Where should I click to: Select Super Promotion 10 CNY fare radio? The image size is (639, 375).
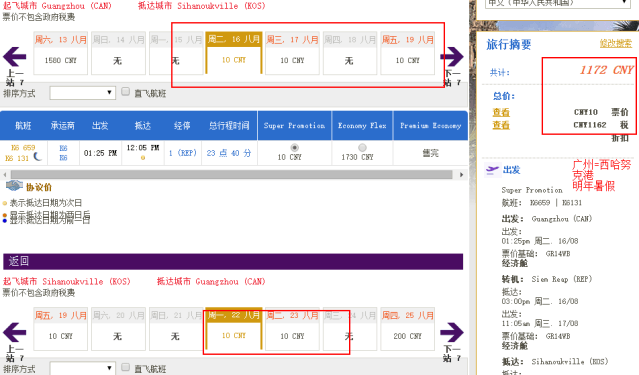[294, 147]
